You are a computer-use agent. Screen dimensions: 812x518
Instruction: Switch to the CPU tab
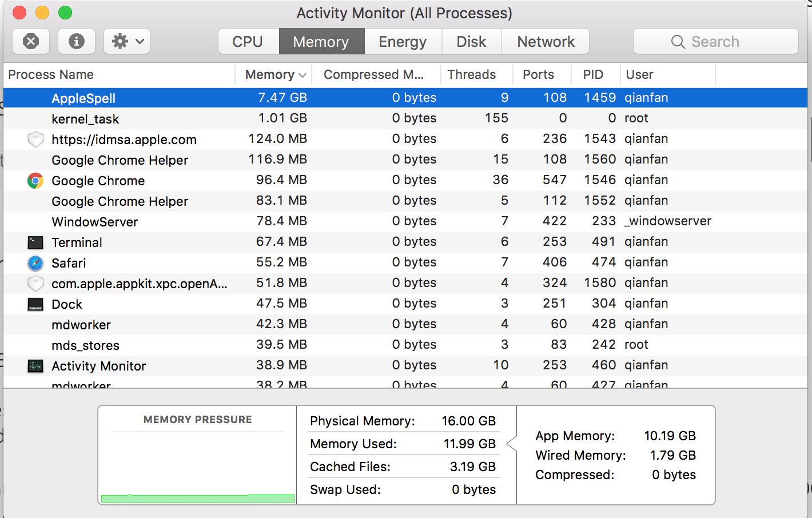pyautogui.click(x=248, y=42)
